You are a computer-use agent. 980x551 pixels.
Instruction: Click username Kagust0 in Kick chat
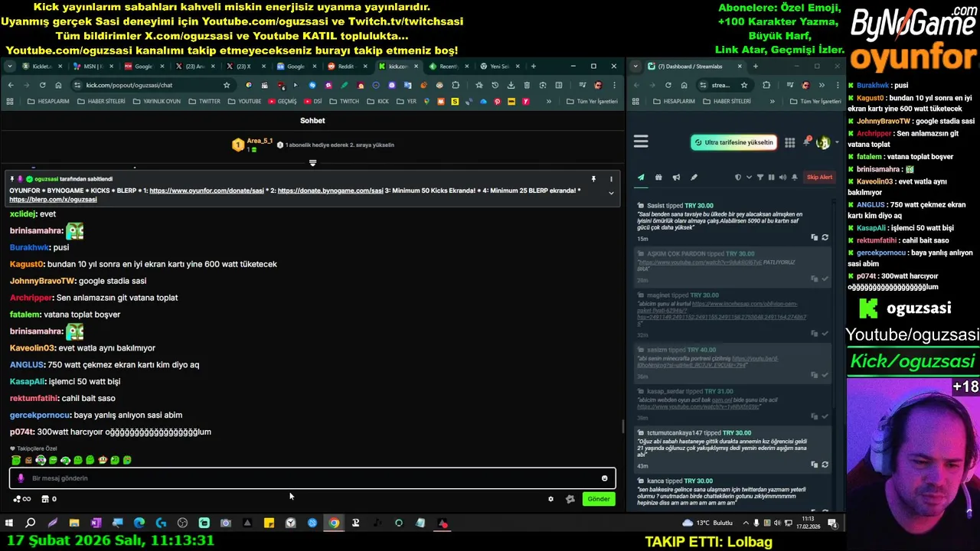click(x=27, y=264)
